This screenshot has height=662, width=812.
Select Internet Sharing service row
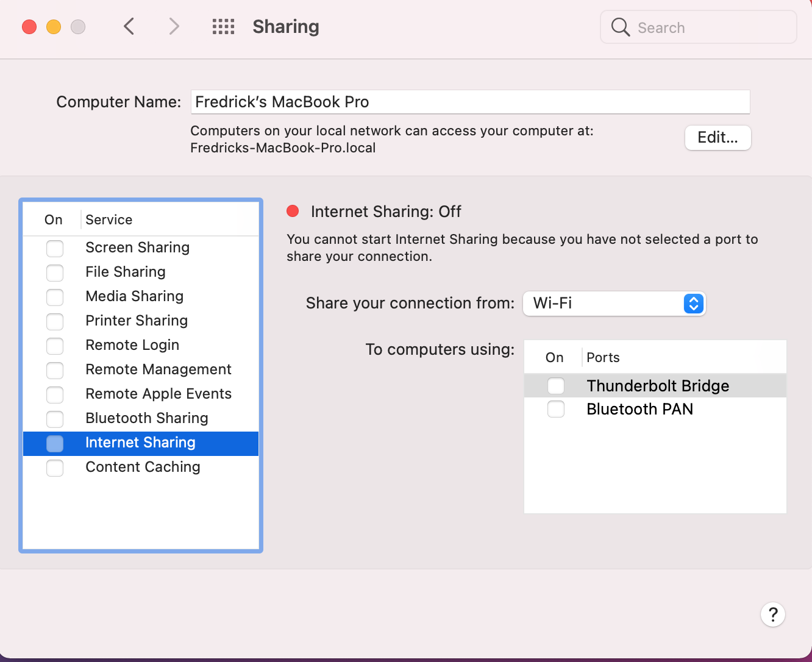[x=141, y=443]
